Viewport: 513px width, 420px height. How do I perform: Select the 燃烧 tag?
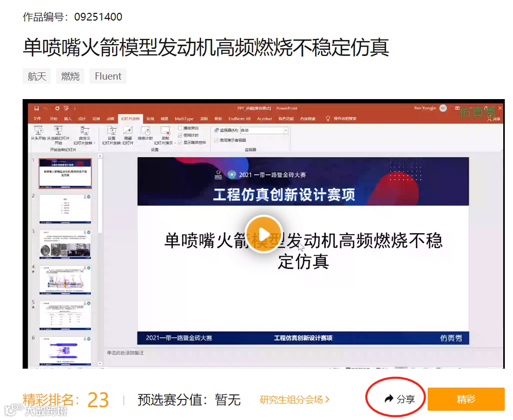pos(70,76)
